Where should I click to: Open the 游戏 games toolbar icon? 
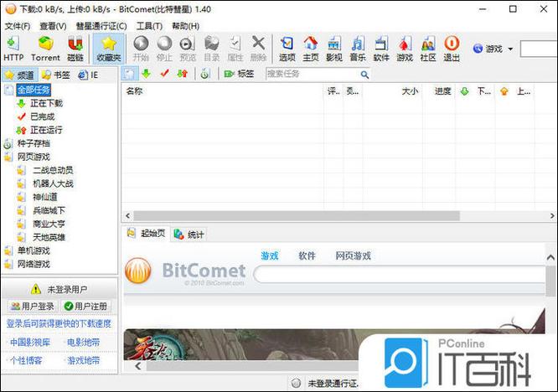point(405,49)
